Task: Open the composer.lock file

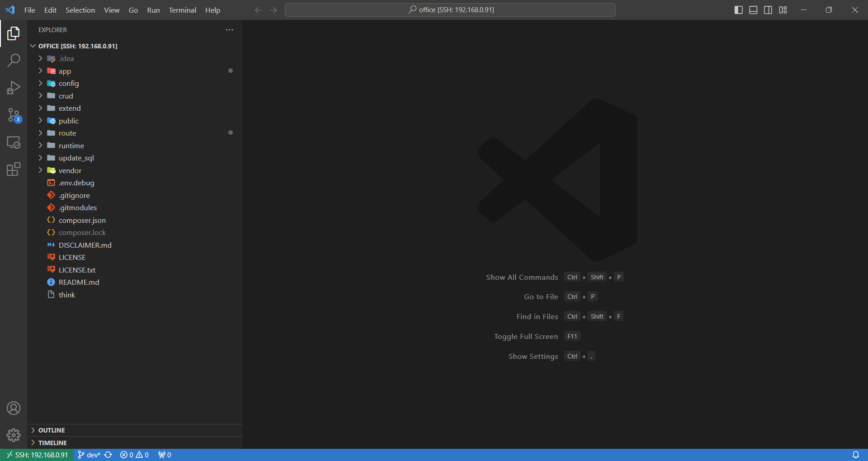Action: click(x=135, y=233)
